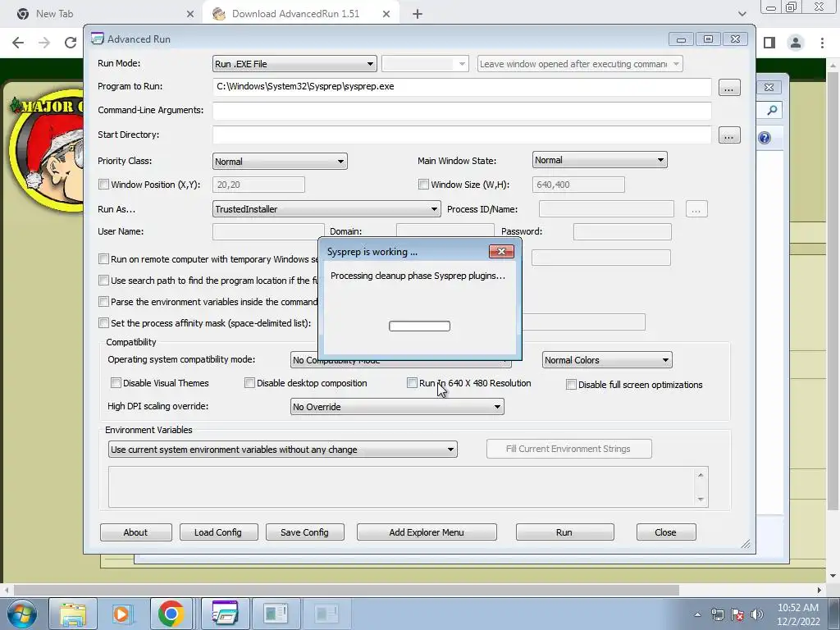Enable Window Position (X,Y) checkbox
This screenshot has width=840, height=630.
coord(104,185)
